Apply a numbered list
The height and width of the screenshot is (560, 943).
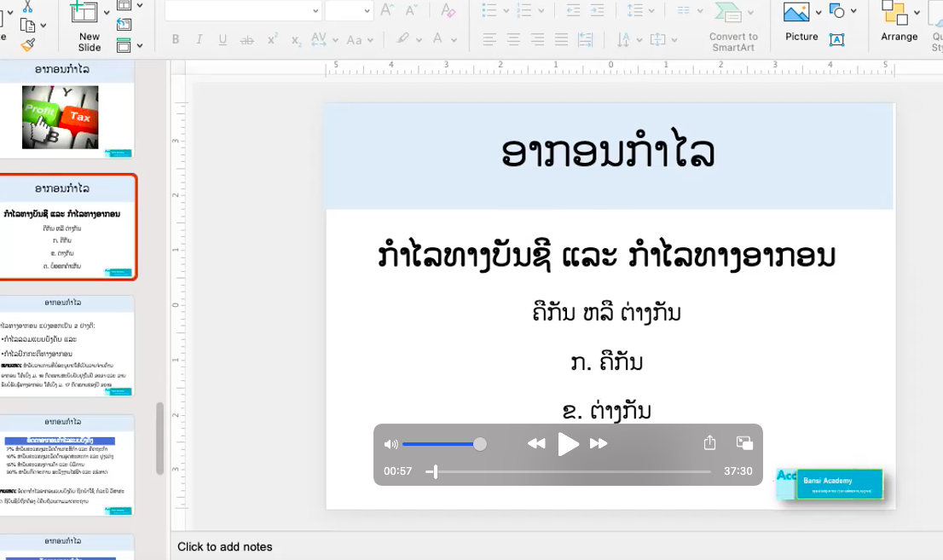point(524,10)
